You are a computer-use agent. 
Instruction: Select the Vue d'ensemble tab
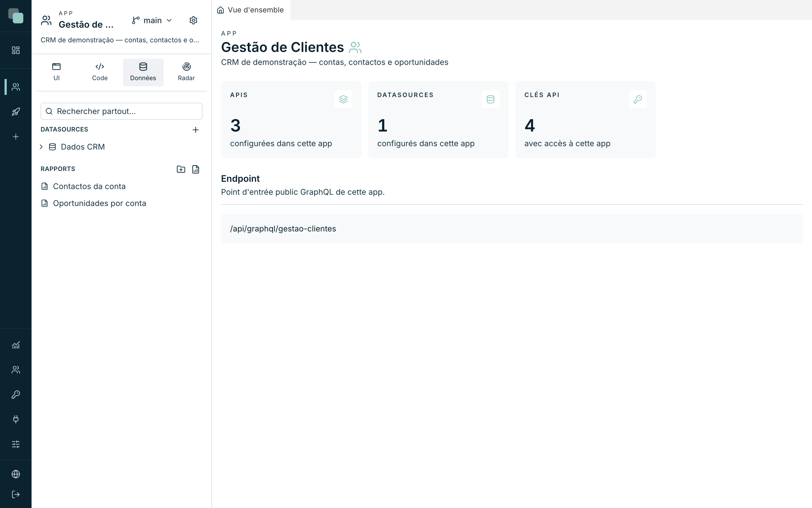pos(251,10)
